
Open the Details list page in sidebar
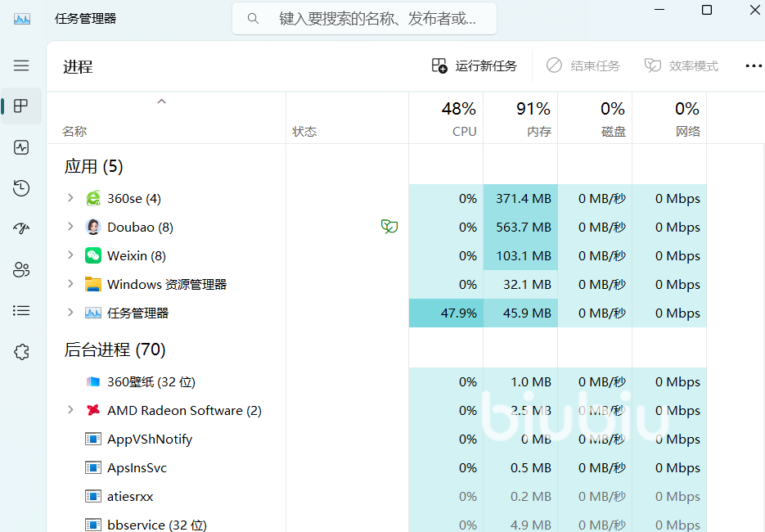click(21, 310)
